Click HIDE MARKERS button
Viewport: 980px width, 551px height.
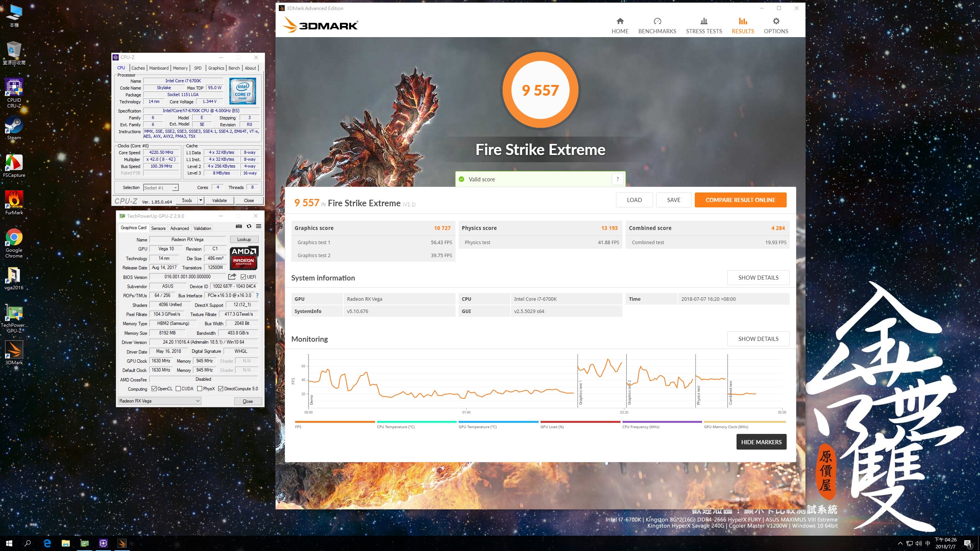(761, 442)
